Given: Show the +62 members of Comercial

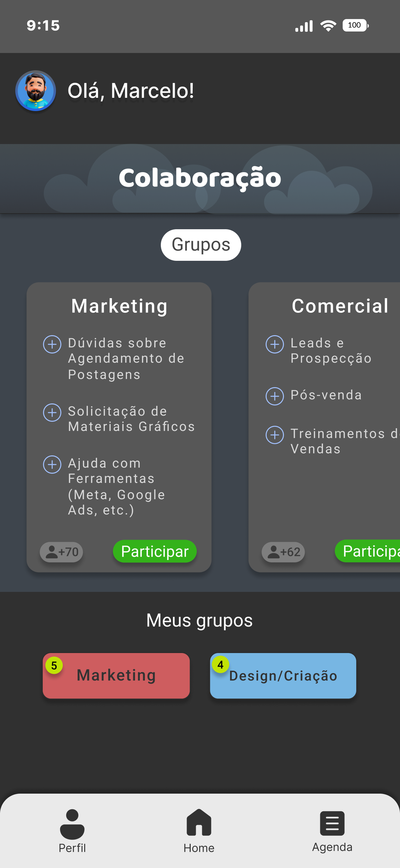Looking at the screenshot, I should 283,552.
